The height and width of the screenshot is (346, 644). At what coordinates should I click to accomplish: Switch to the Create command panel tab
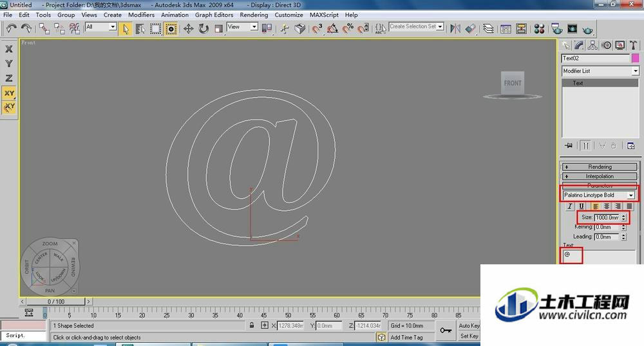point(566,45)
